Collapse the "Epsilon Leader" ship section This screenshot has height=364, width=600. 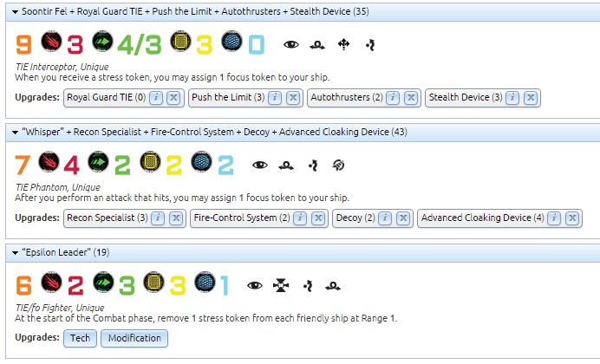(15, 253)
